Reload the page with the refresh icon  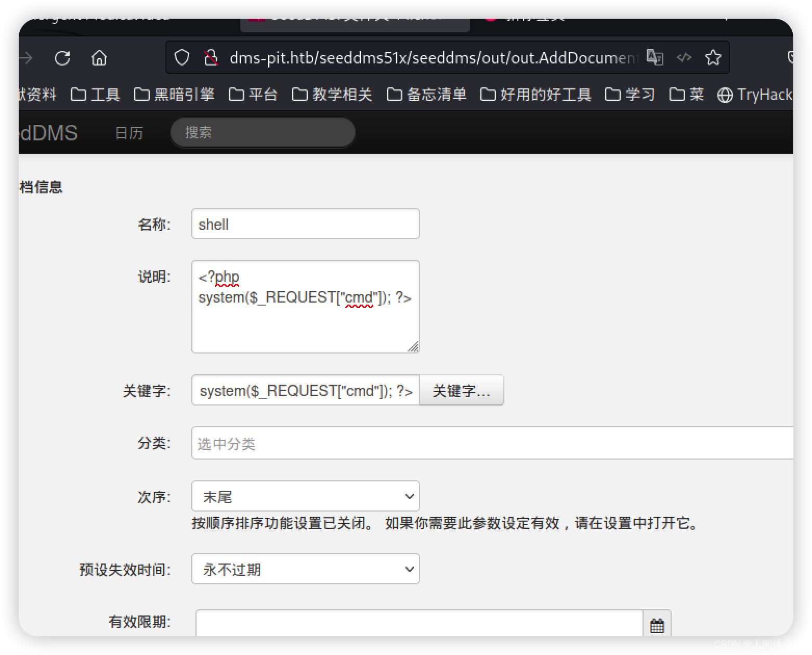click(x=63, y=58)
